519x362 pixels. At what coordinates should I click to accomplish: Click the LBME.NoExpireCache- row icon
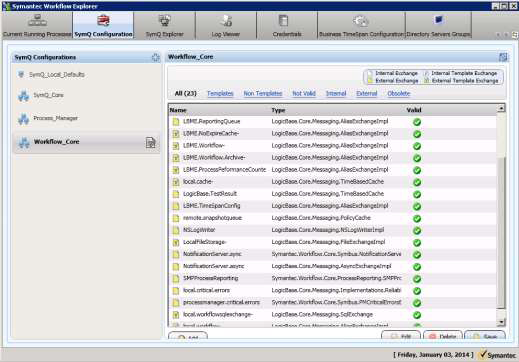pos(176,134)
